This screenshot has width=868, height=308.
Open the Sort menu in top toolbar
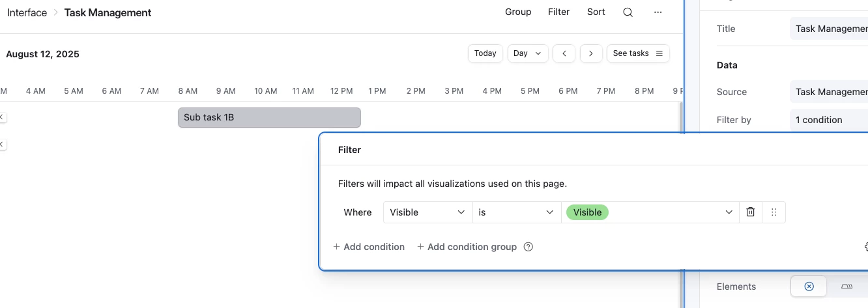coord(596,12)
